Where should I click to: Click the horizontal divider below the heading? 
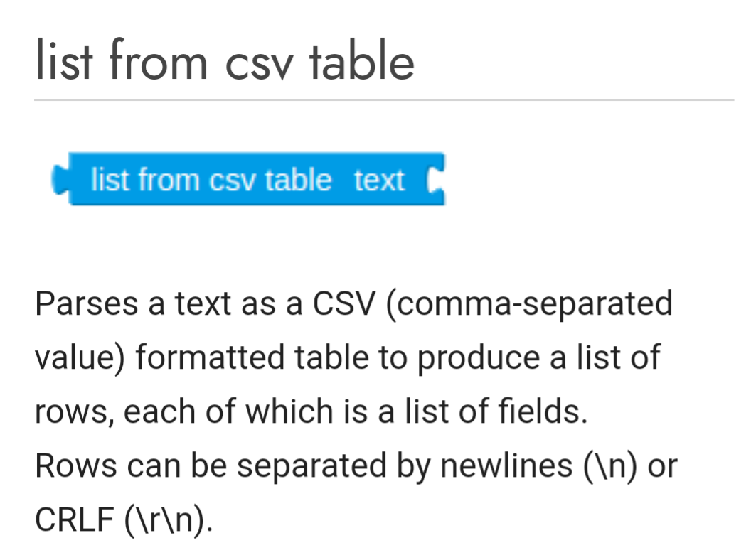(x=384, y=100)
